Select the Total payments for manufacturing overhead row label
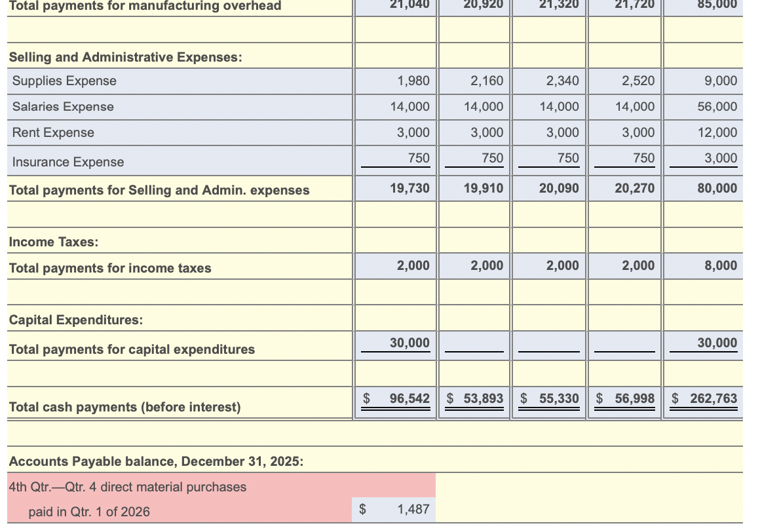 click(x=144, y=6)
